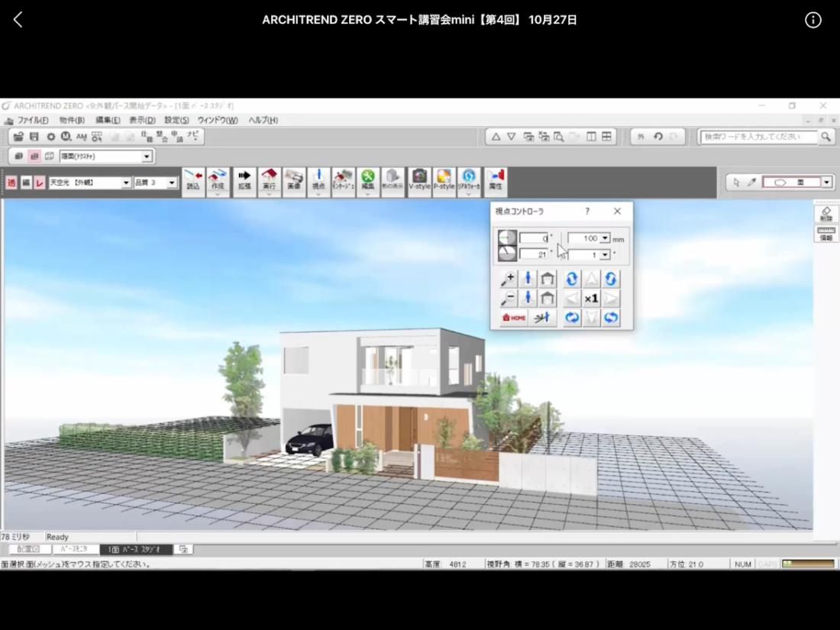Click the 削除 eraser icon on right sidebar
The image size is (840, 630).
click(826, 215)
